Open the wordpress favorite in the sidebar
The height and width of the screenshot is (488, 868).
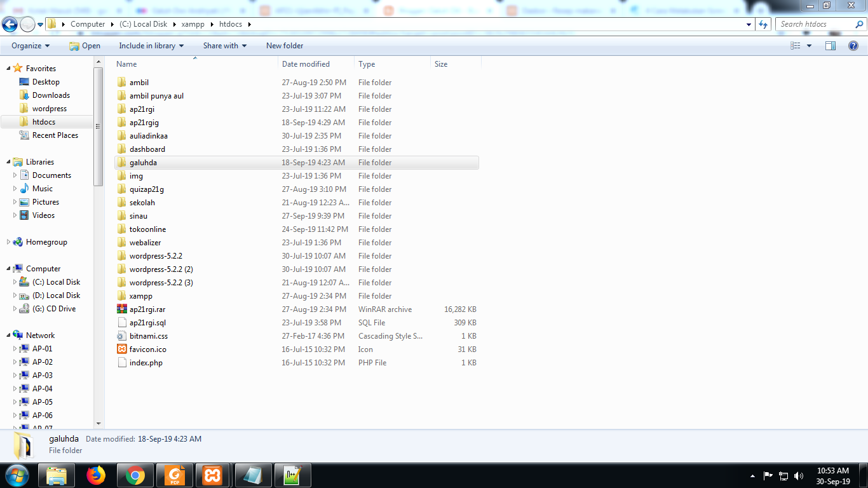click(49, 109)
